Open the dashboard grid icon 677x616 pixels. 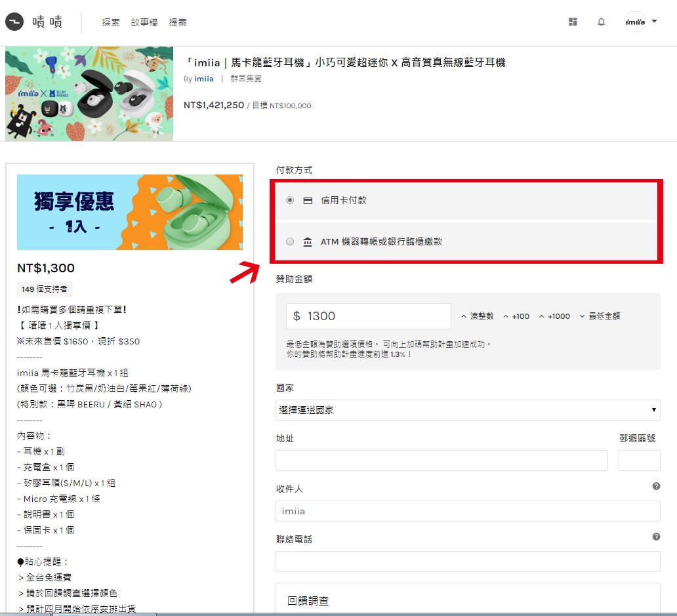573,22
